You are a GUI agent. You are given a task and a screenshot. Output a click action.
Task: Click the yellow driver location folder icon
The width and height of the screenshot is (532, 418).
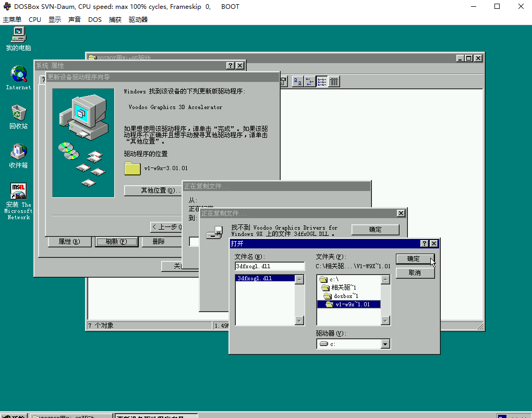coord(132,169)
